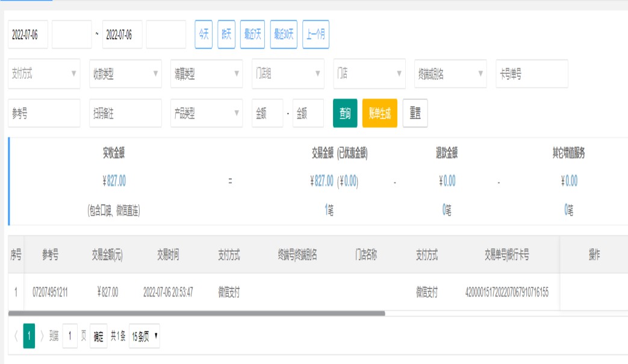Viewport: 628px width, 364px height.
Task: Choose the 上一个月 date range button
Action: 316,35
